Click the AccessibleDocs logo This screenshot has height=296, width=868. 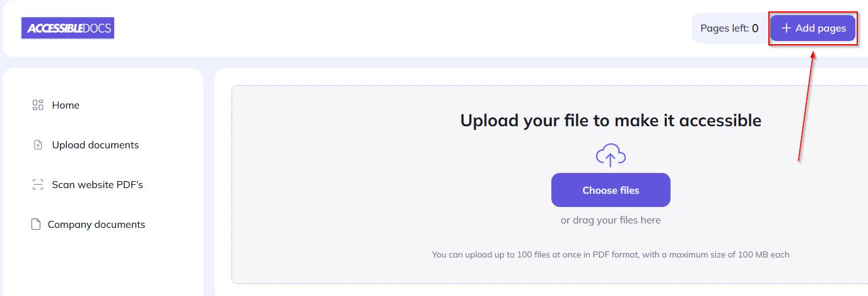click(67, 28)
